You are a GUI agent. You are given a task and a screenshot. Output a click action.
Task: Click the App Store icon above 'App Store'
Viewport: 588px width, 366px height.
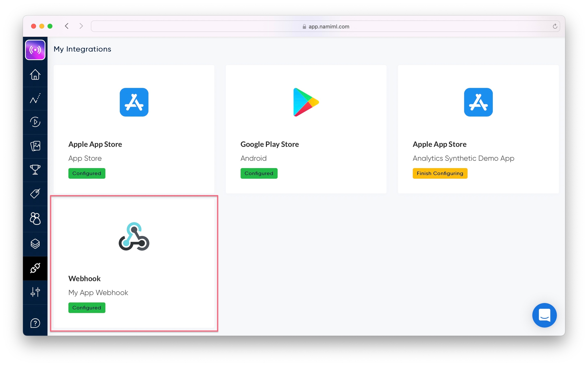[134, 102]
